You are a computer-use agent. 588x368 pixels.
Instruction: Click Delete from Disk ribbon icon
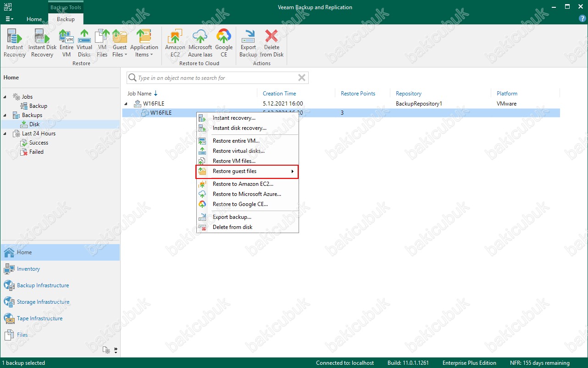pyautogui.click(x=272, y=44)
